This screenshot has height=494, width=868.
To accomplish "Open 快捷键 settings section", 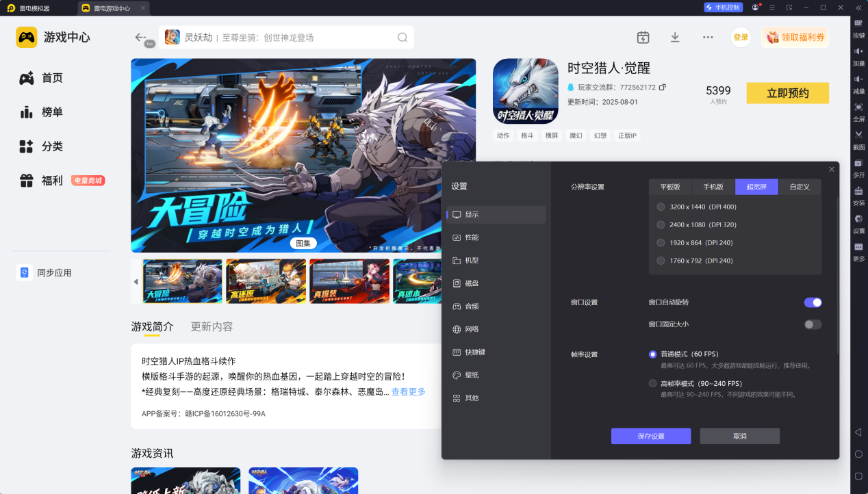I will (x=496, y=352).
